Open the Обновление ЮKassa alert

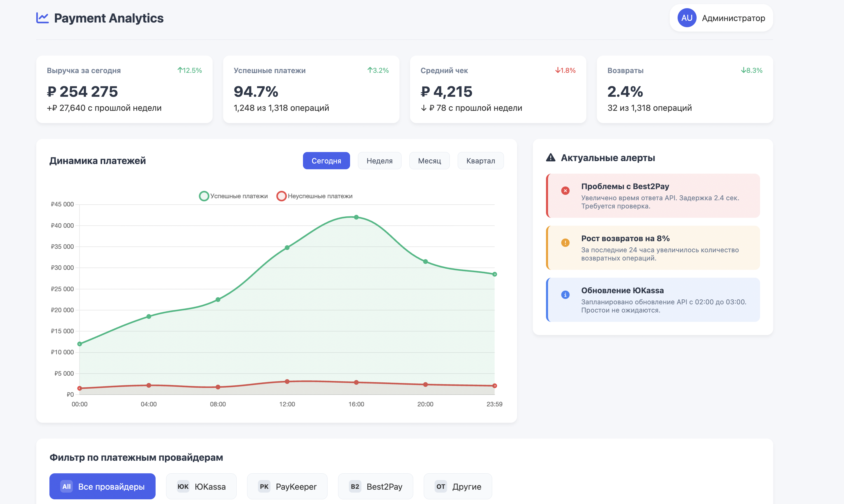point(653,300)
